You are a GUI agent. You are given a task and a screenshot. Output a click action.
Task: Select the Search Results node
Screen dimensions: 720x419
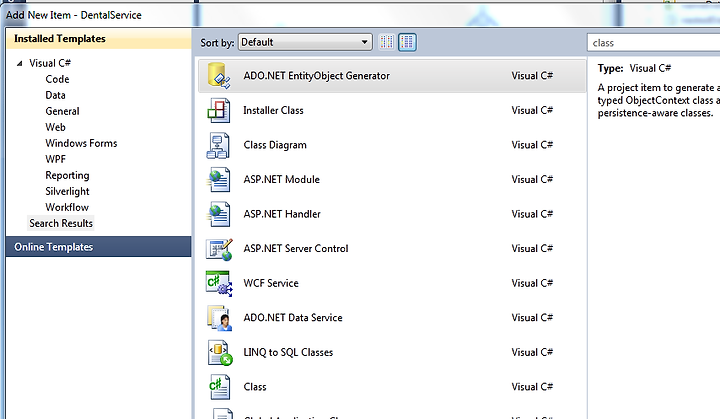click(61, 223)
